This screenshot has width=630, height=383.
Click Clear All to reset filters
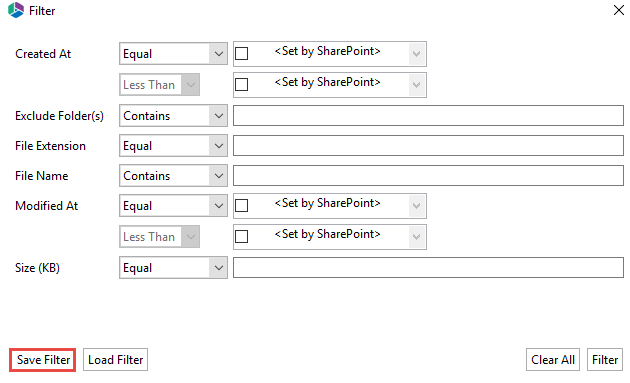pyautogui.click(x=553, y=360)
